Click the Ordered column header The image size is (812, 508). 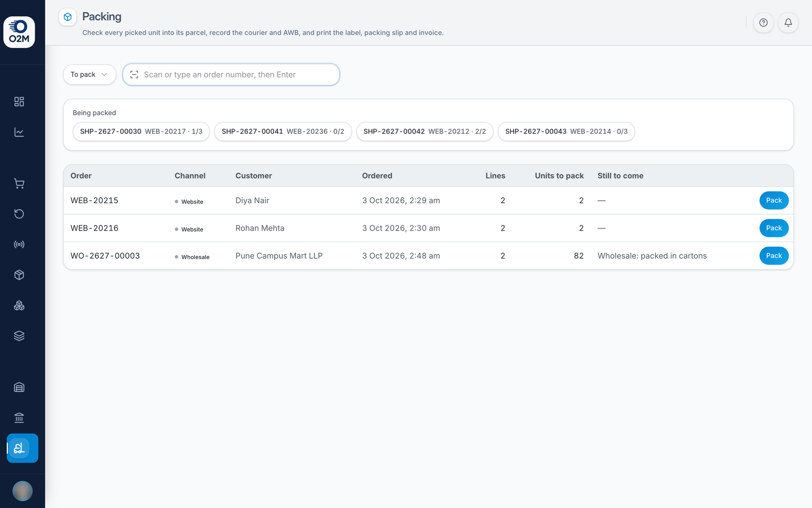[x=377, y=176]
